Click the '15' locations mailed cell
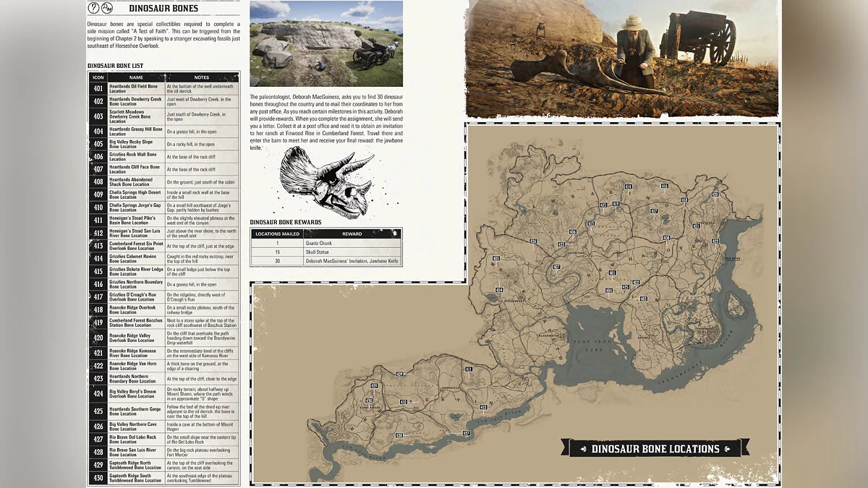868x488 pixels. 277,252
